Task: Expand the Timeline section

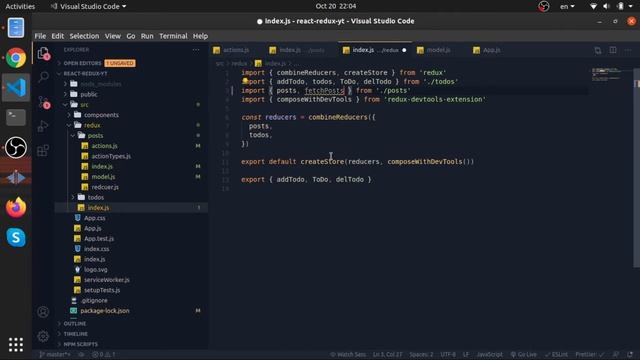Action: tap(76, 334)
